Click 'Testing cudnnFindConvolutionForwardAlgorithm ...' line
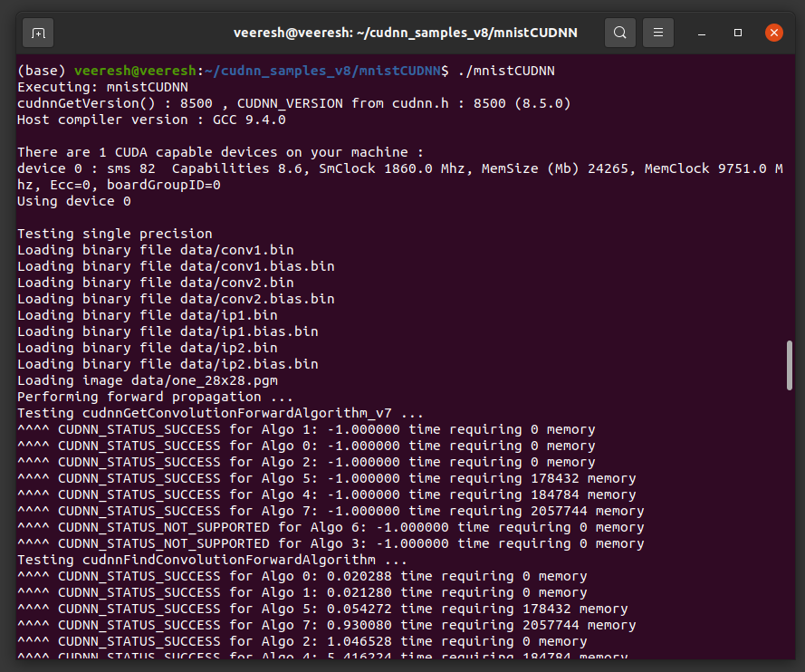The image size is (805, 672). tap(212, 560)
